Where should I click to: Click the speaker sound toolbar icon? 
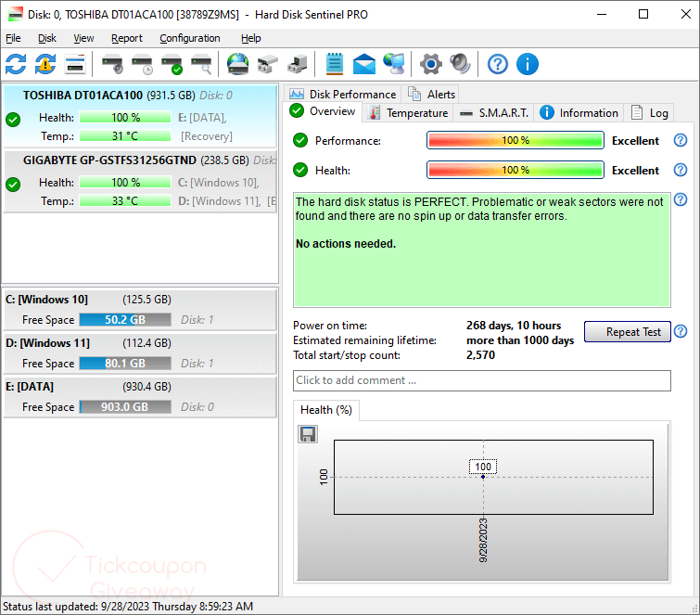460,64
